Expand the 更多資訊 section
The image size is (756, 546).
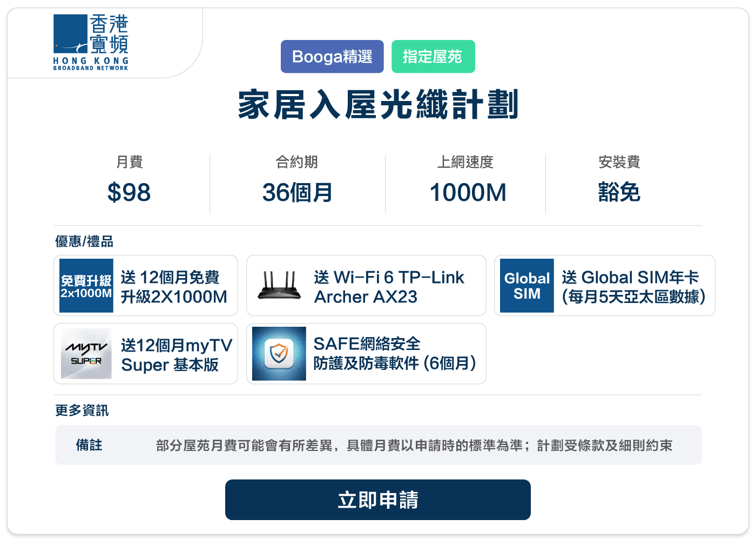82,410
